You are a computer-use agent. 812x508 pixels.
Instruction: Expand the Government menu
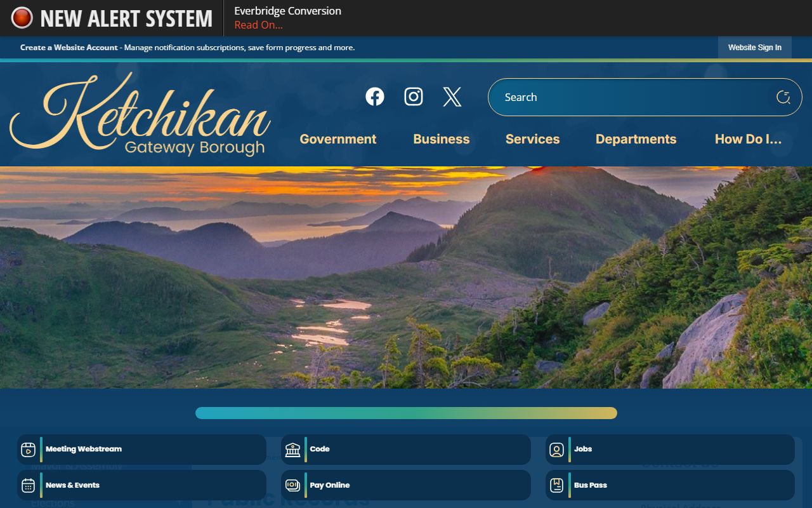(337, 139)
